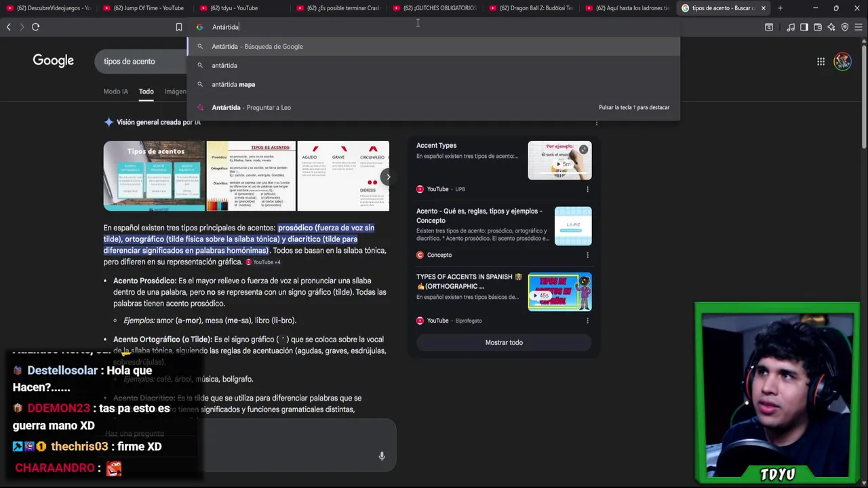Open the Agudo Grave Circunflejo thumbnail

343,176
